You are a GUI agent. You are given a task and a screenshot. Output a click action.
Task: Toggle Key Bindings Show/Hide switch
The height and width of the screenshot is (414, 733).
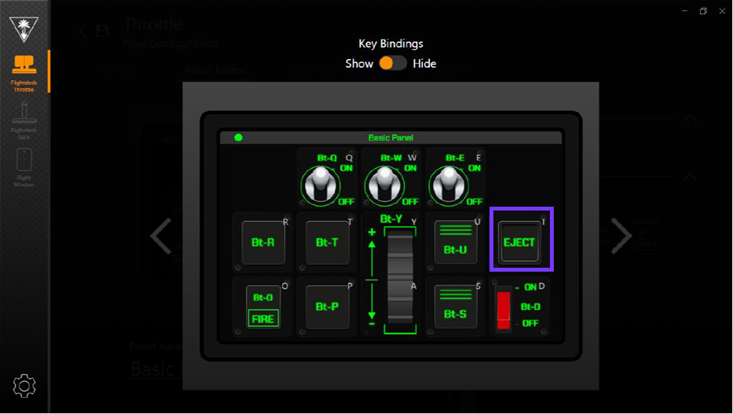393,64
